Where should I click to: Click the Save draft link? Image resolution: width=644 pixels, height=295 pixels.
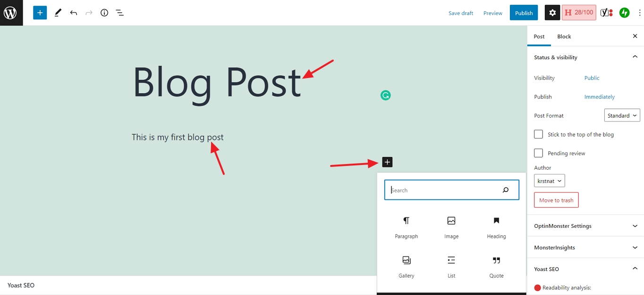460,13
